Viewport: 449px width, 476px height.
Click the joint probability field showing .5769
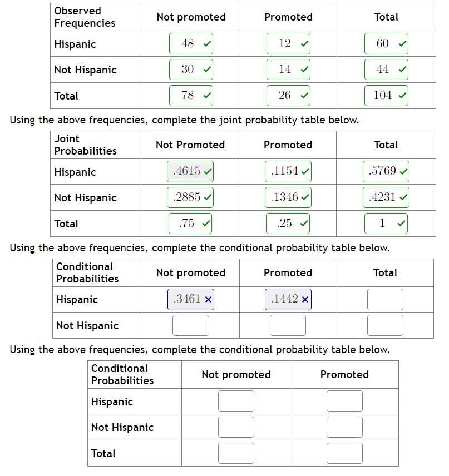pos(386,171)
